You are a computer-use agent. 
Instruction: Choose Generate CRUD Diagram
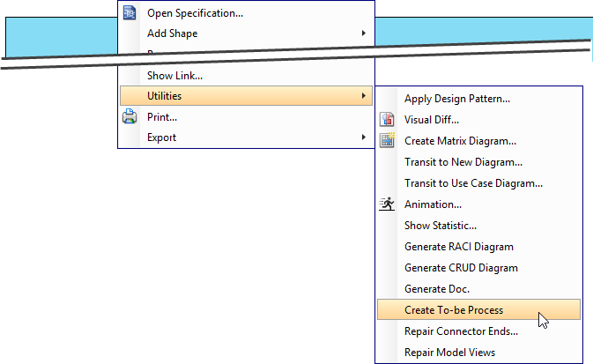click(x=460, y=268)
